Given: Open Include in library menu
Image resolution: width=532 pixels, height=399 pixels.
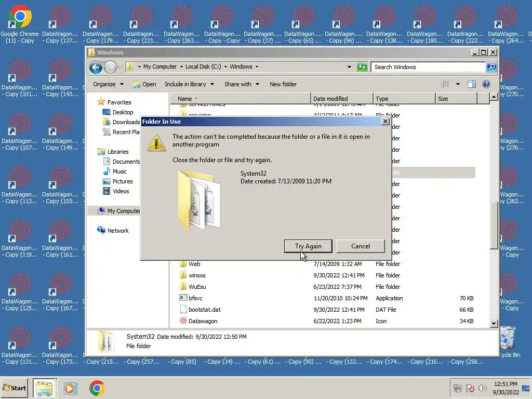Looking at the screenshot, I should click(189, 84).
